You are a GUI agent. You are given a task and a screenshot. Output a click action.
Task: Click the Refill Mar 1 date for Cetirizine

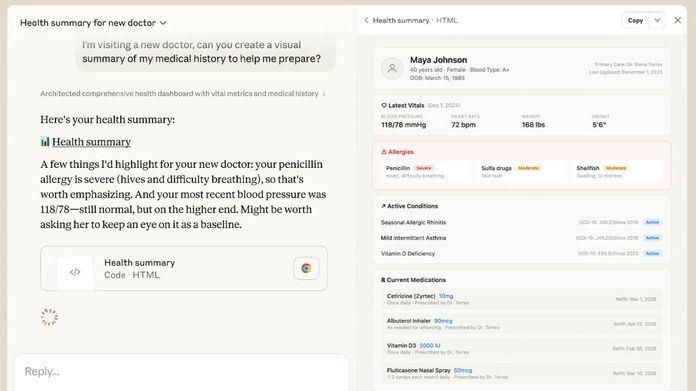click(x=636, y=299)
